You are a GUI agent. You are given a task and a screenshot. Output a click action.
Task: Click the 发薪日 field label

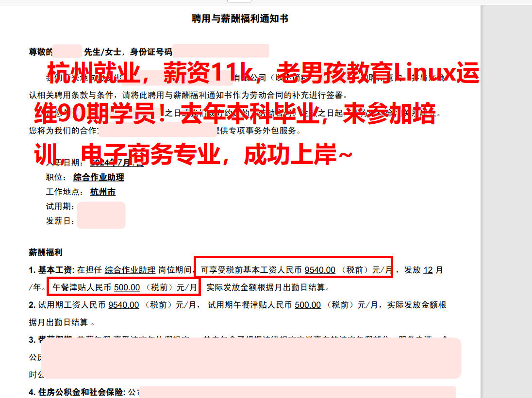point(60,221)
